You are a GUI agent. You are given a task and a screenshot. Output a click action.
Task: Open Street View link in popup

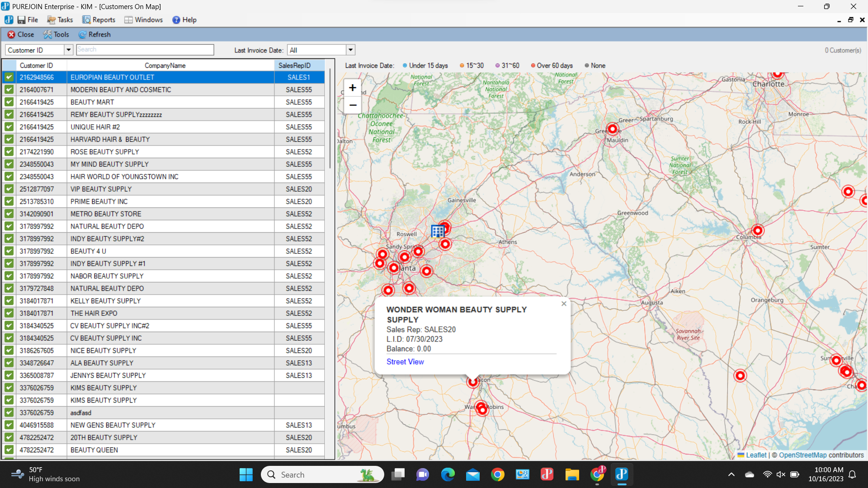pyautogui.click(x=405, y=361)
